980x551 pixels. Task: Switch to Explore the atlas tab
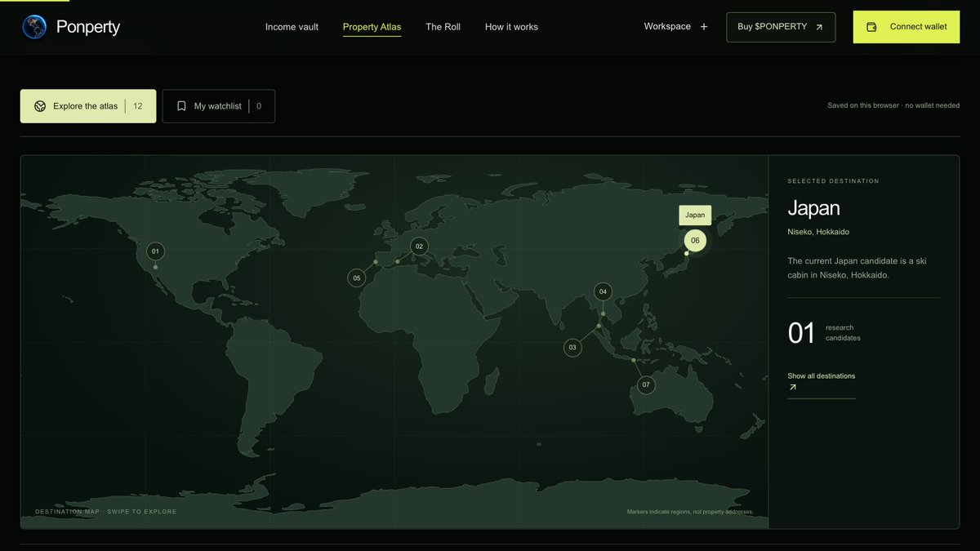(x=88, y=106)
